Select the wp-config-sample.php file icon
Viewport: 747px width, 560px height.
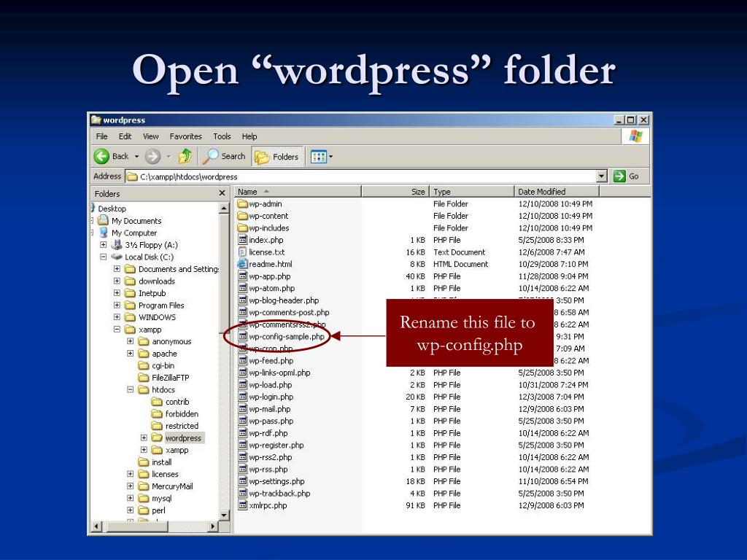pyautogui.click(x=242, y=337)
